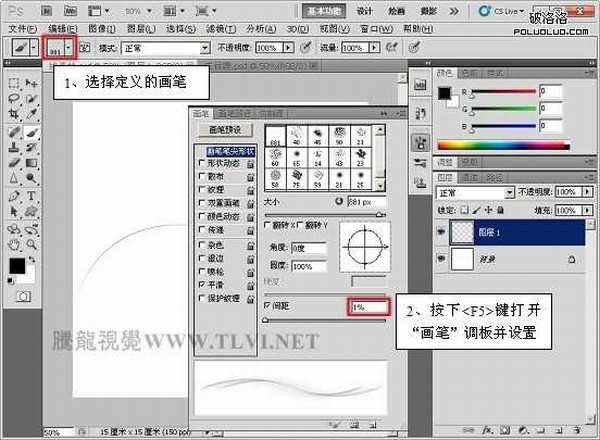Open the 文件(F) menu
The width and height of the screenshot is (600, 440).
[x=22, y=29]
